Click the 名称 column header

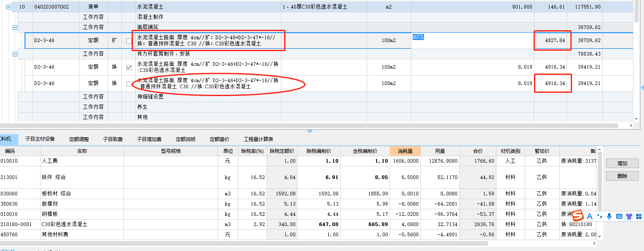pyautogui.click(x=82, y=151)
